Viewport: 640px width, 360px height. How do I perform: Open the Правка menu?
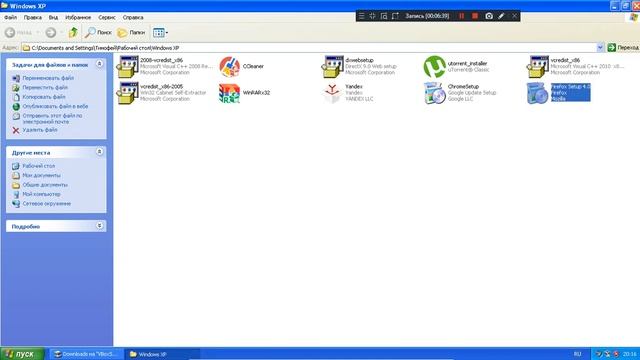[33, 17]
